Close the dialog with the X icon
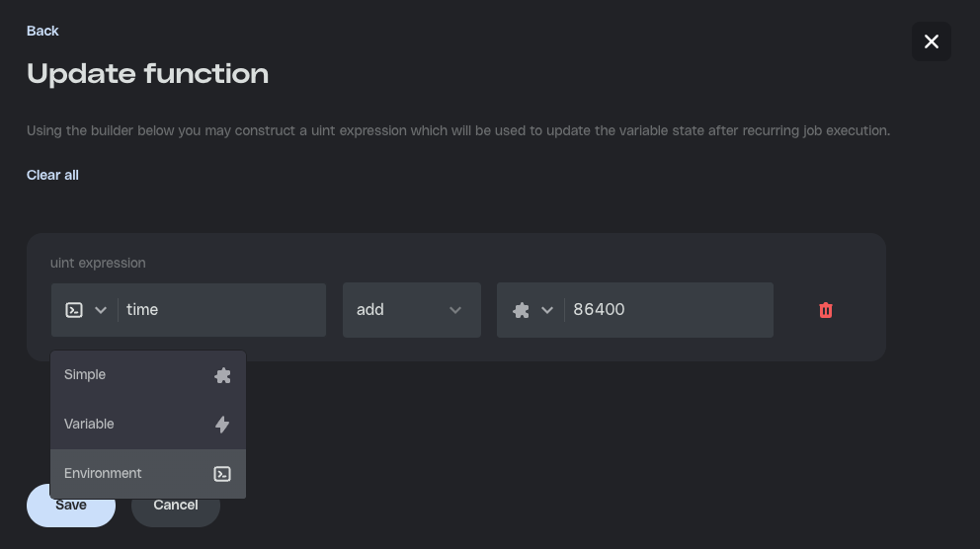Image resolution: width=980 pixels, height=549 pixels. (931, 41)
